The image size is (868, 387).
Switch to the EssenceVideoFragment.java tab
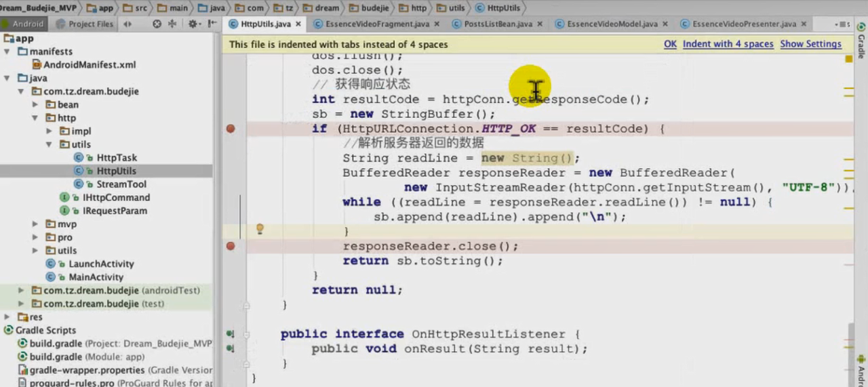pos(377,24)
